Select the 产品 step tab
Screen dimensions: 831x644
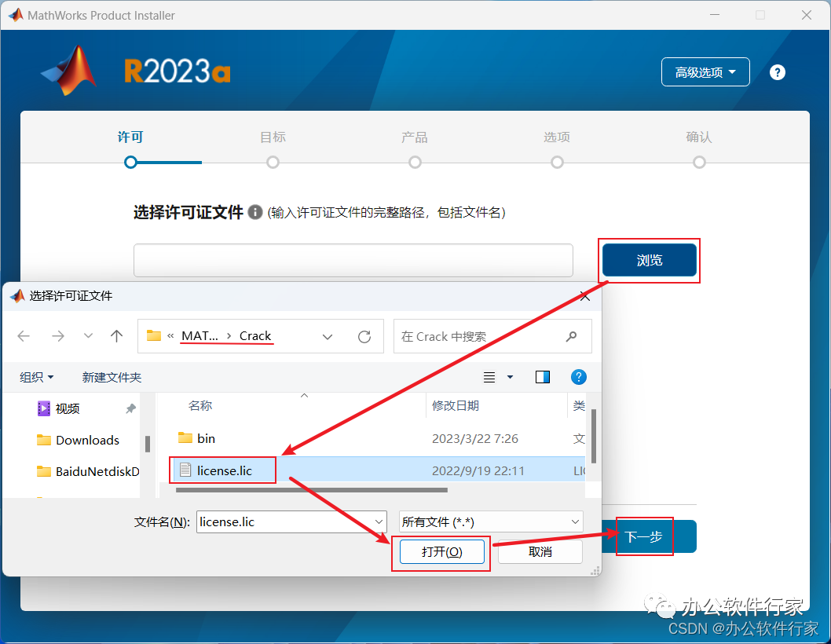point(415,137)
